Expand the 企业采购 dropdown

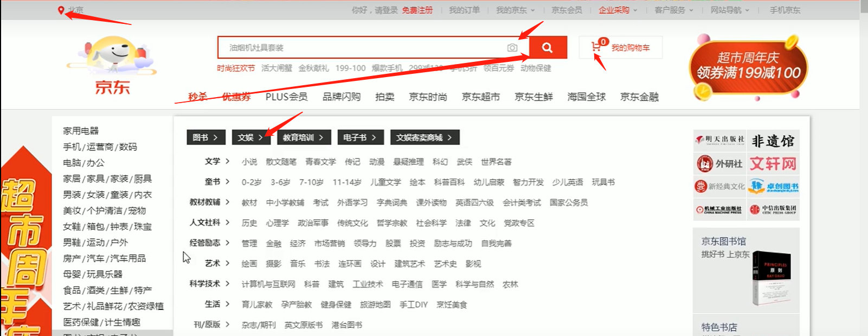point(618,10)
